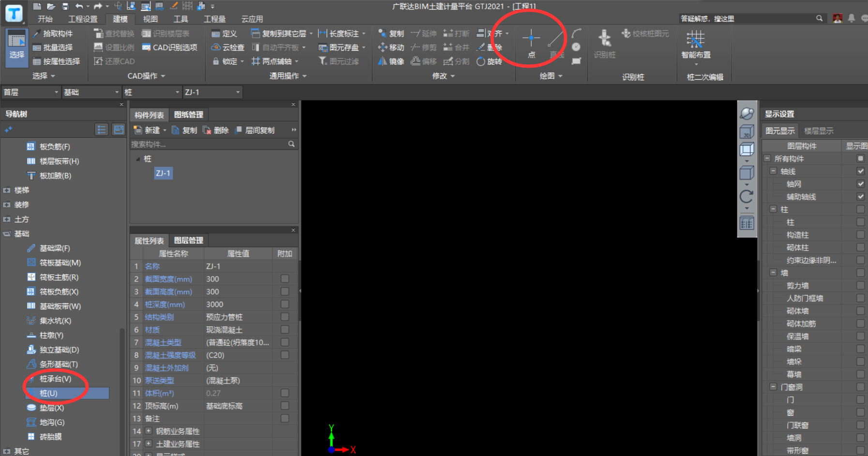
Task: Click 层间复制 in the component list toolbar
Action: coord(255,130)
